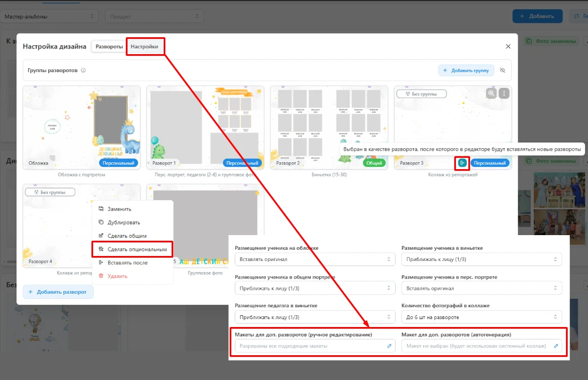Viewport: 588px width, 380px height.
Task: Choose Вставлять после in the context menu
Action: pyautogui.click(x=133, y=263)
